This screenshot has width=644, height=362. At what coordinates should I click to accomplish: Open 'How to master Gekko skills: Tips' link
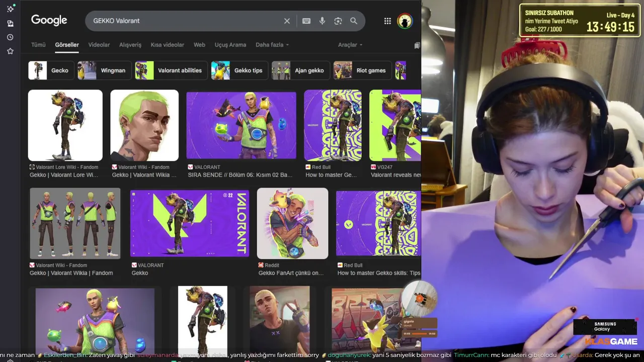click(x=379, y=273)
